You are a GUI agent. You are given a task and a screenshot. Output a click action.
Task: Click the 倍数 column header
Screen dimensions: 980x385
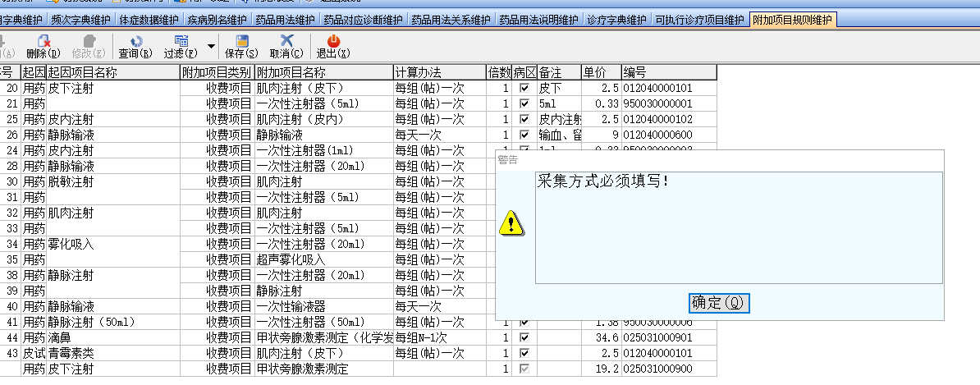click(x=499, y=72)
